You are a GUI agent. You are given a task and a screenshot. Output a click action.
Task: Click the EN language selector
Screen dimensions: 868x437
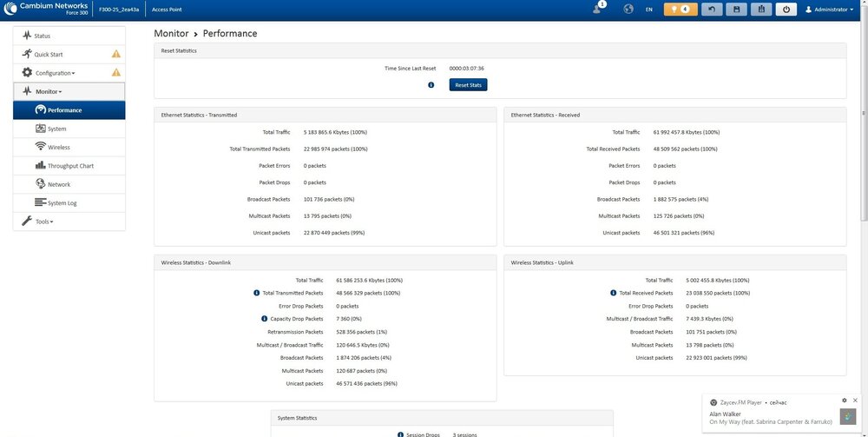(x=648, y=10)
